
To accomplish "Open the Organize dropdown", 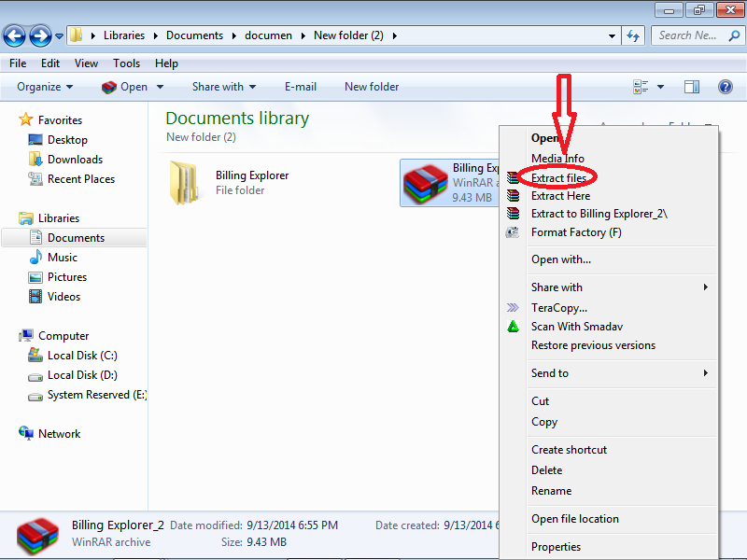I will 45,87.
